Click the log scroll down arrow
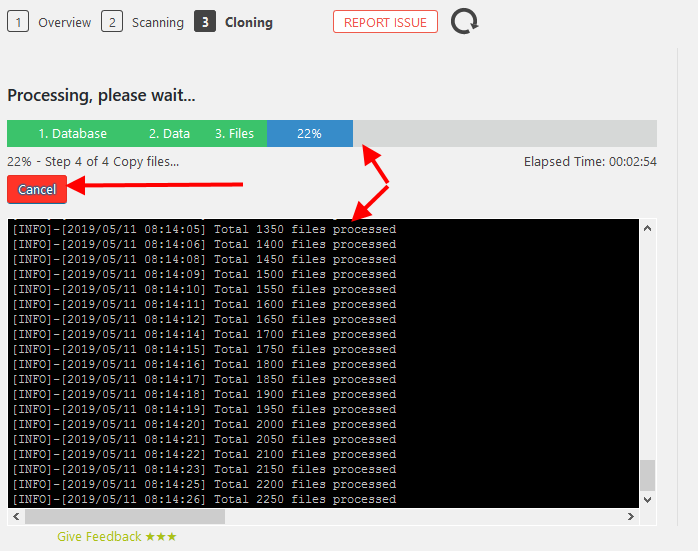 tap(648, 499)
